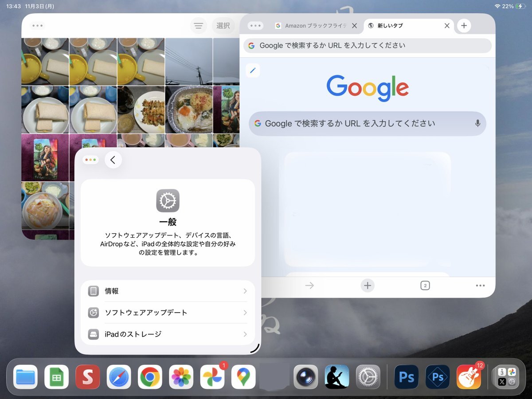
Task: Open GarageBand with badge 12
Action: pyautogui.click(x=469, y=377)
